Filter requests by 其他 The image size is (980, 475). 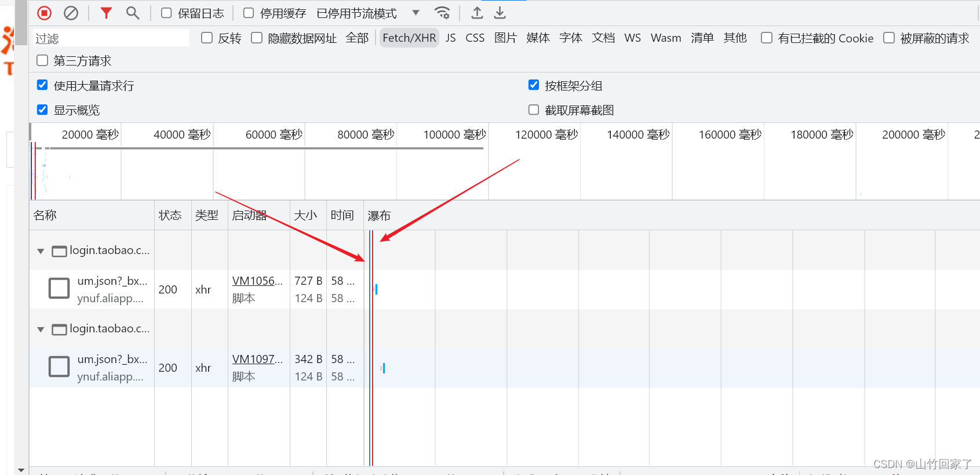(x=735, y=38)
